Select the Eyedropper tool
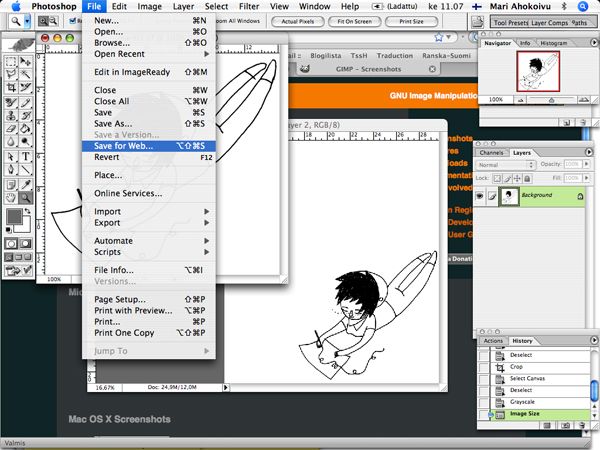Screen dimensions: 600x450 tap(26, 184)
